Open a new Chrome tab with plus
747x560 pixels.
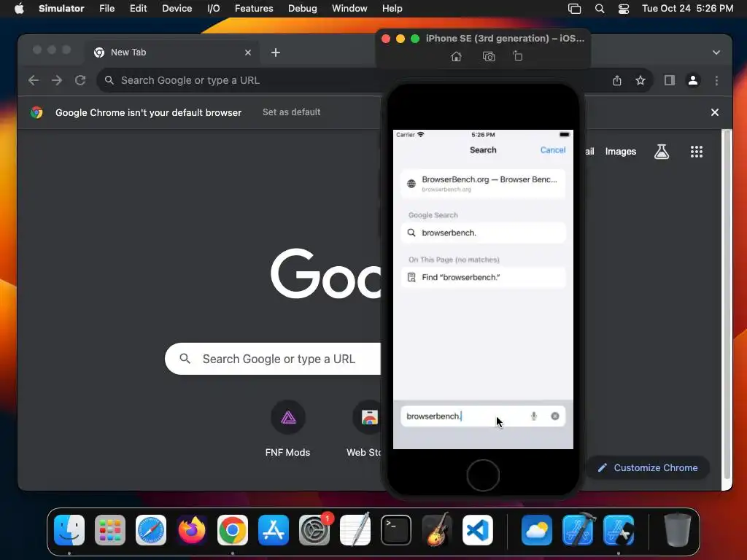point(275,52)
